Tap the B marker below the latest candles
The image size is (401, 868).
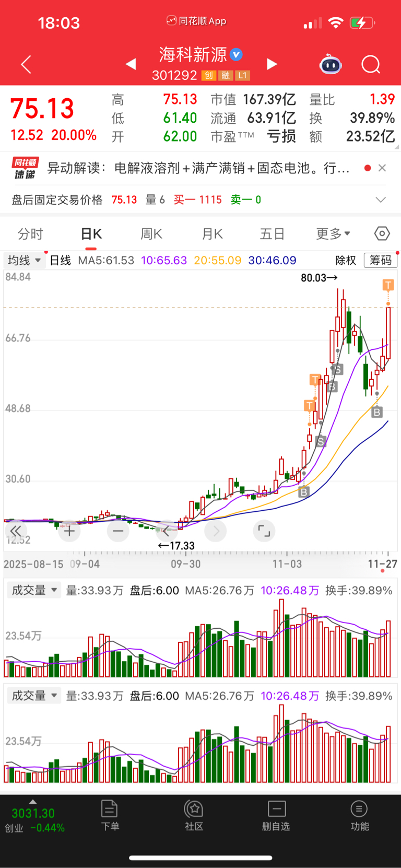coord(376,412)
